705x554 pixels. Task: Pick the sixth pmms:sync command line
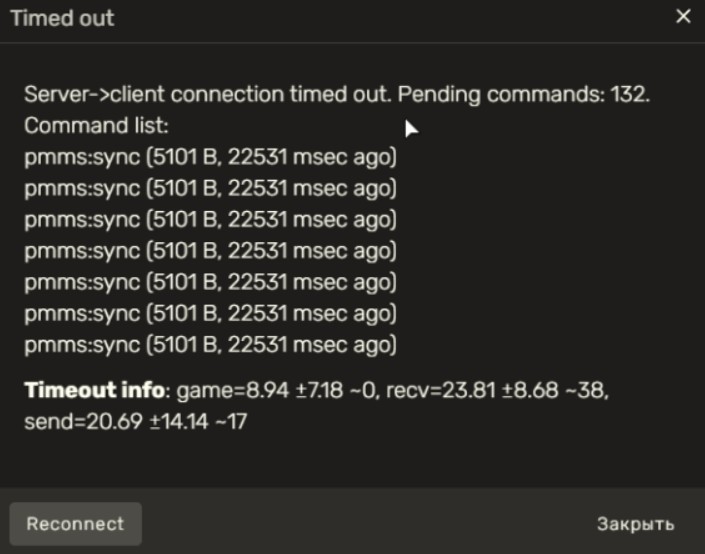pos(210,313)
